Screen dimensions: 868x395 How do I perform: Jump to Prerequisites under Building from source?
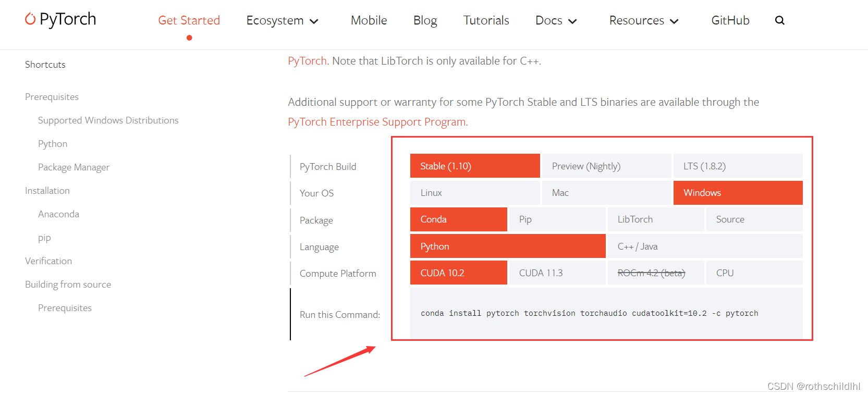point(65,308)
